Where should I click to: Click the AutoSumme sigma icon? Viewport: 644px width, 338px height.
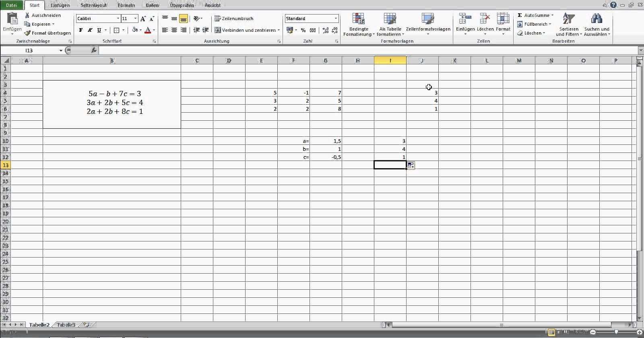pos(520,15)
